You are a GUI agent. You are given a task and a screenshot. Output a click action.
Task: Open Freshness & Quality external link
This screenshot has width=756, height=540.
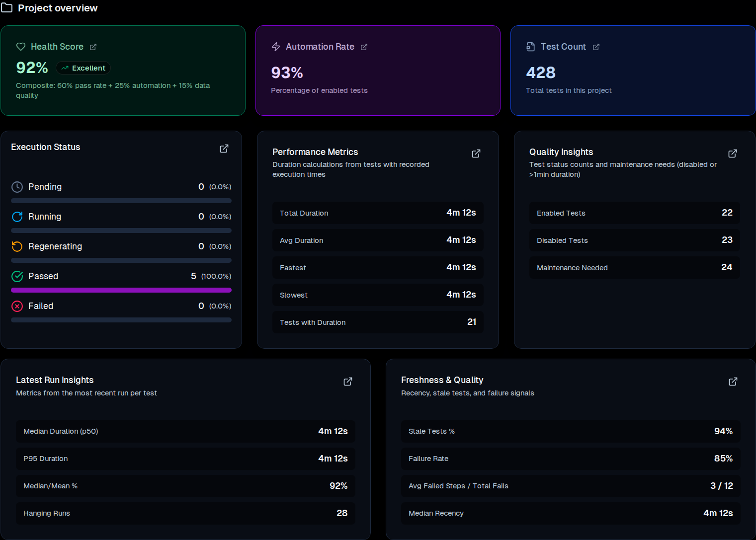733,382
